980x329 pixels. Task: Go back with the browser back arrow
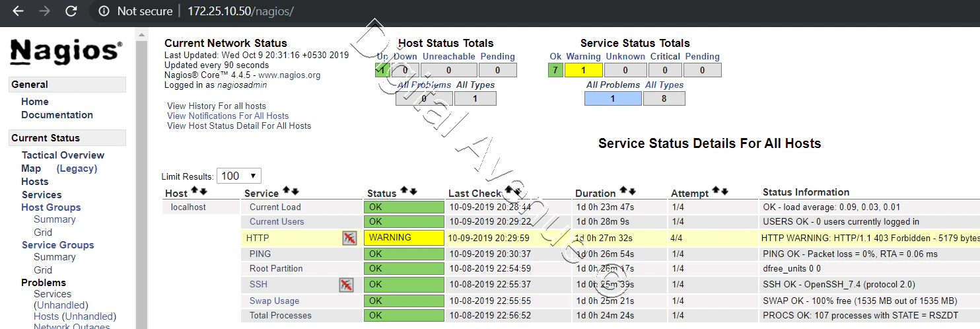[x=18, y=11]
